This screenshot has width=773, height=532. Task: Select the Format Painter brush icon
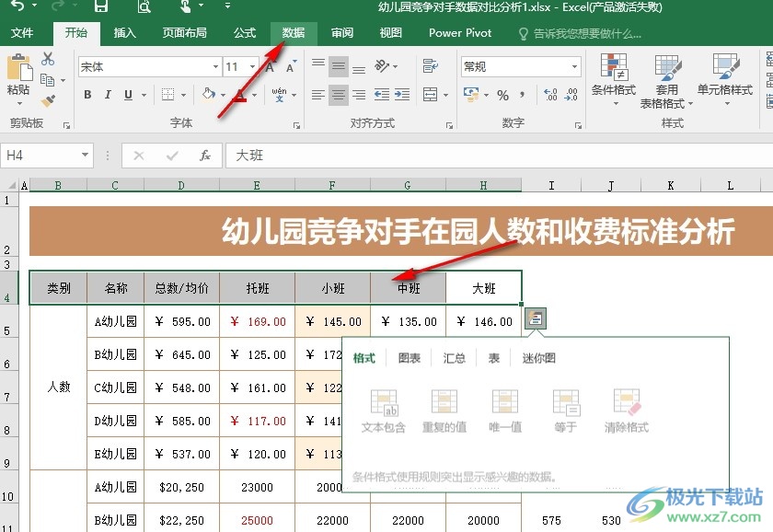tap(48, 101)
